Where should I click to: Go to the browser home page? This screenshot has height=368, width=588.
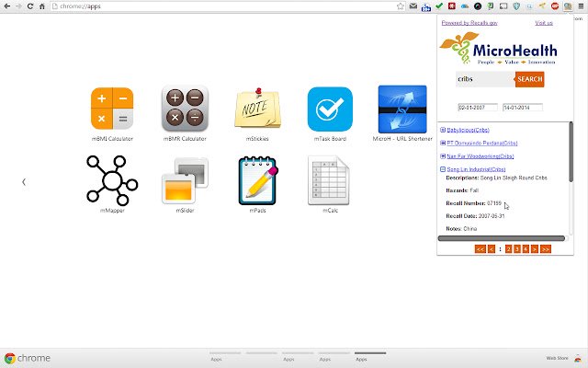tap(42, 6)
